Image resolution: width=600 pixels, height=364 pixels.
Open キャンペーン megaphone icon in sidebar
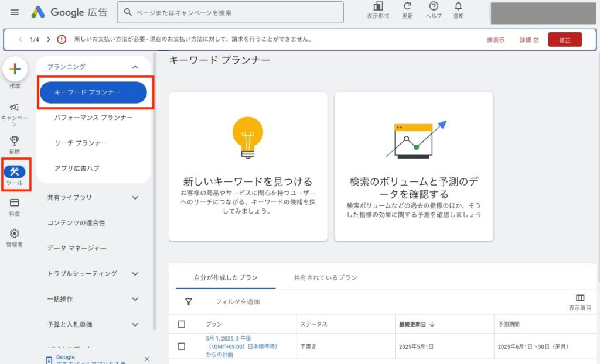click(15, 107)
